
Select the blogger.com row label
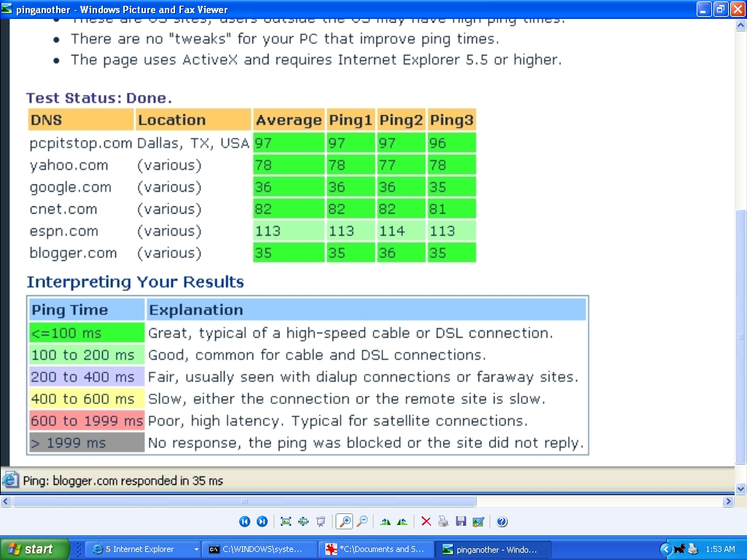73,253
